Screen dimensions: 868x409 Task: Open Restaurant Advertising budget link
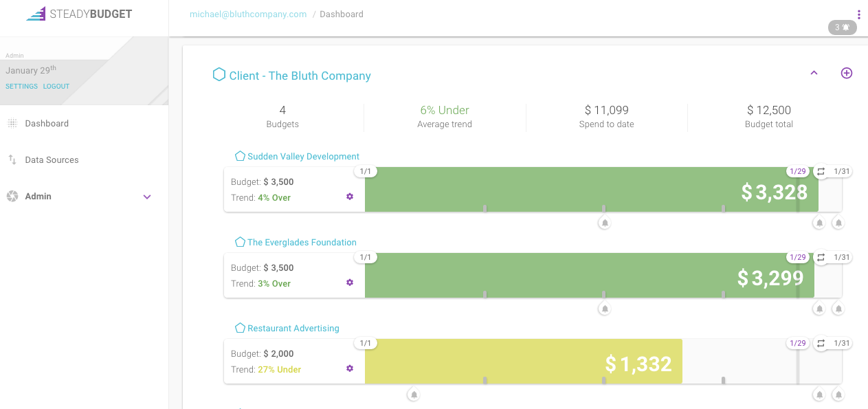tap(293, 328)
